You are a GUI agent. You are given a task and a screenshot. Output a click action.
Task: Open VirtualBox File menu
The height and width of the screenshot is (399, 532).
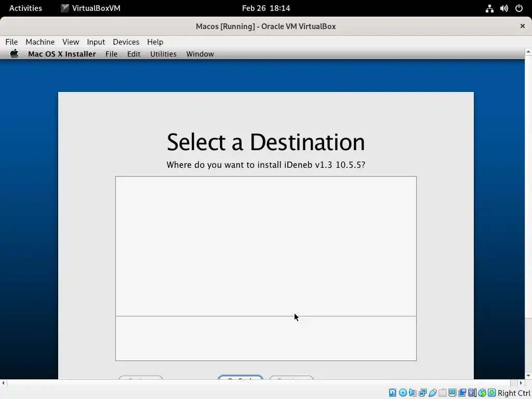click(x=11, y=42)
